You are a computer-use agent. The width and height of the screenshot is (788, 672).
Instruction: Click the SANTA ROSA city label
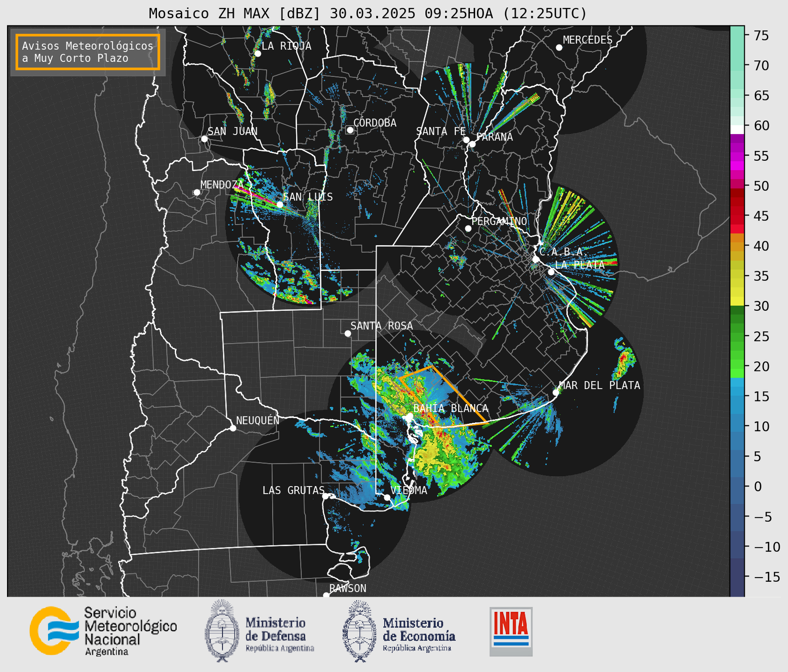point(382,326)
